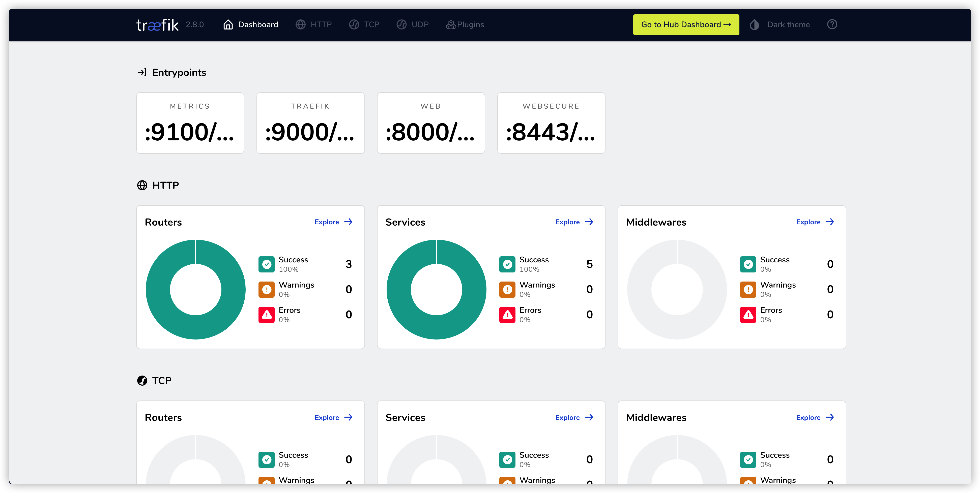Click the TCP nav icon

(354, 24)
